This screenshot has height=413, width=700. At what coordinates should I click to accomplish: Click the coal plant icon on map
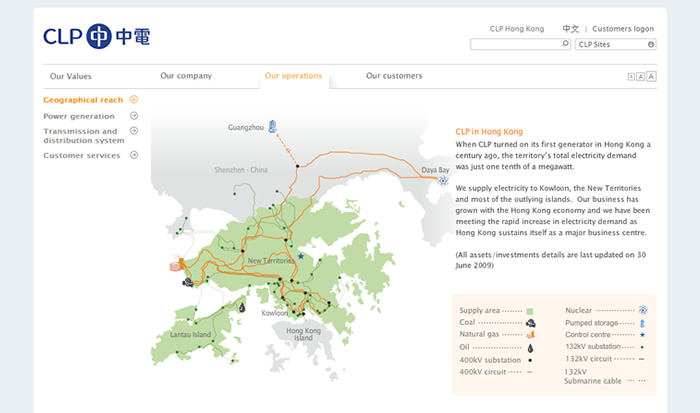(x=187, y=283)
